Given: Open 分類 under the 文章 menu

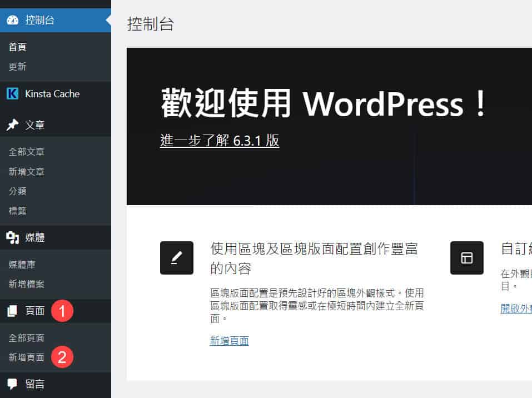Looking at the screenshot, I should pos(18,191).
